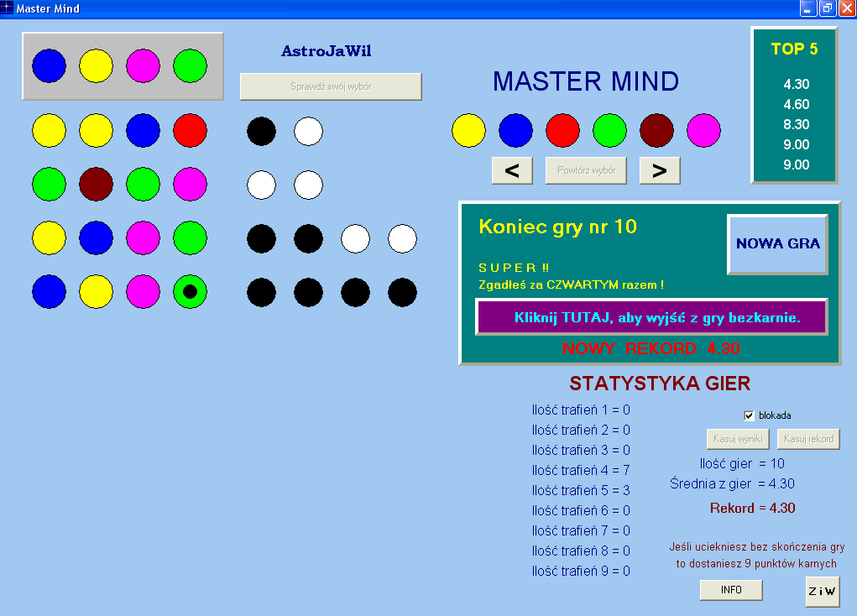The image size is (857, 616).
Task: Click the Powtórz wybór button
Action: tap(586, 170)
